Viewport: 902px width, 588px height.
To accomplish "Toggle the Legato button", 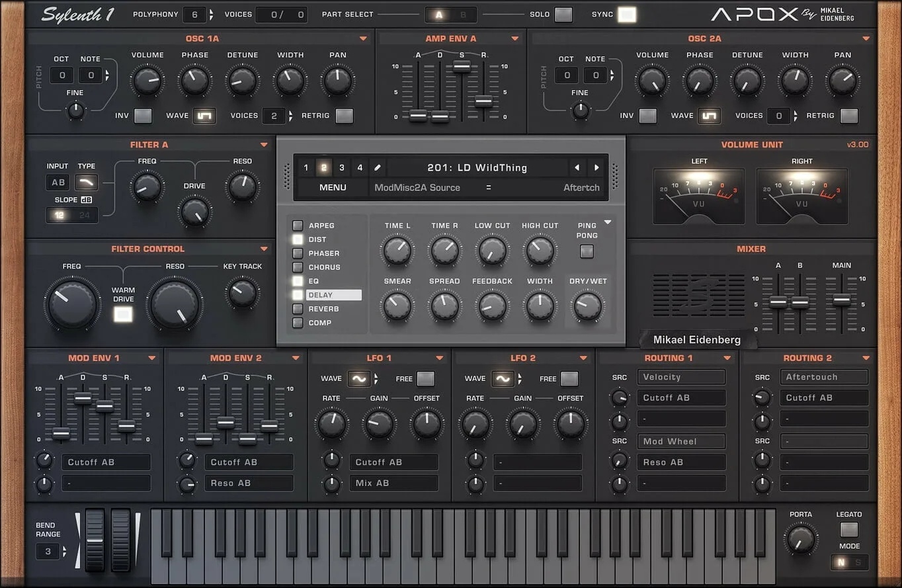I will click(849, 529).
